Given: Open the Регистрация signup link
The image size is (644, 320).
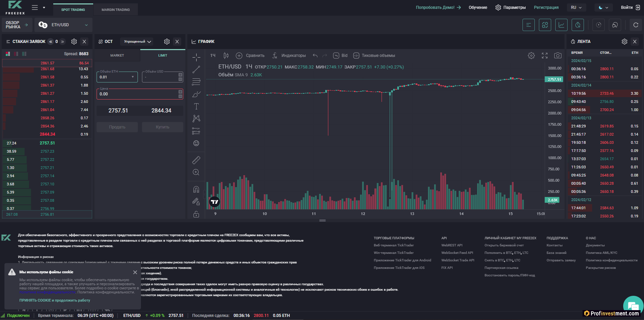Looking at the screenshot, I should click(x=546, y=7).
